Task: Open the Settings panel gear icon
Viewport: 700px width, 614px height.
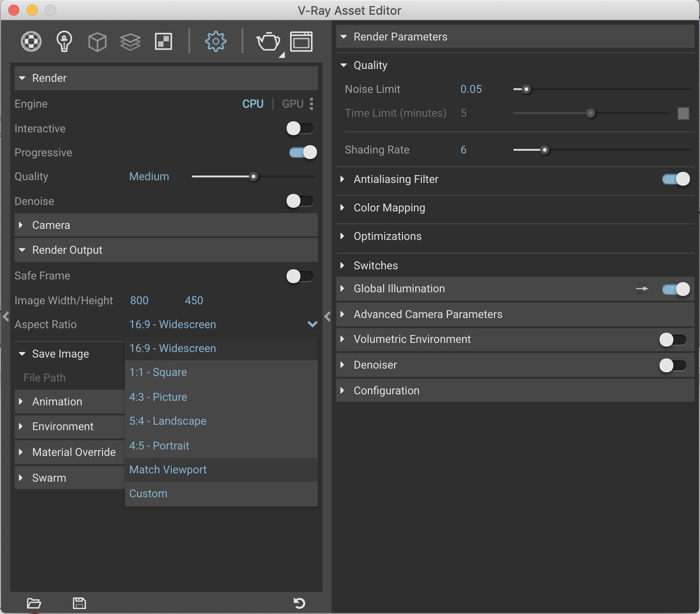Action: 215,42
